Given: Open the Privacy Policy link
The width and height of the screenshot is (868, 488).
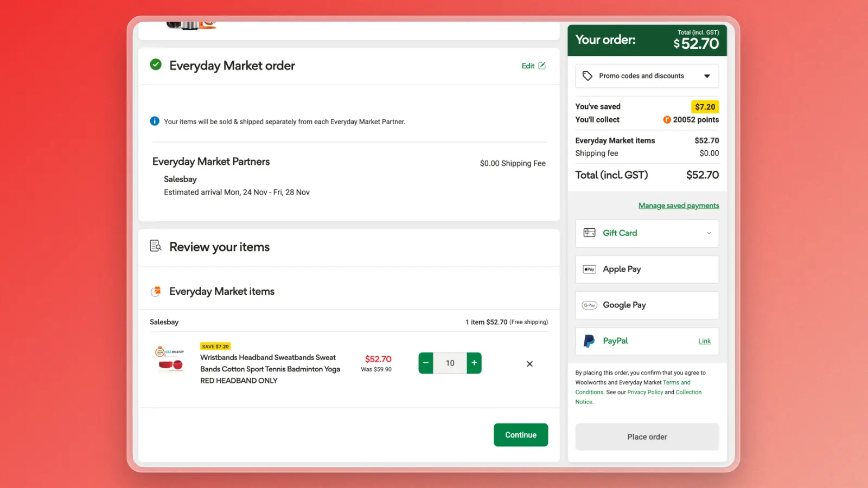Looking at the screenshot, I should (x=645, y=392).
